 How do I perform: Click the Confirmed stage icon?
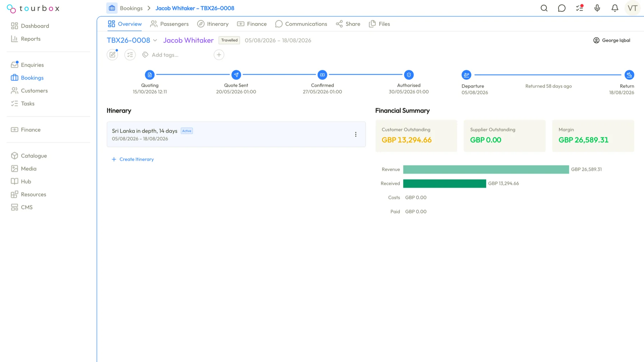point(322,75)
